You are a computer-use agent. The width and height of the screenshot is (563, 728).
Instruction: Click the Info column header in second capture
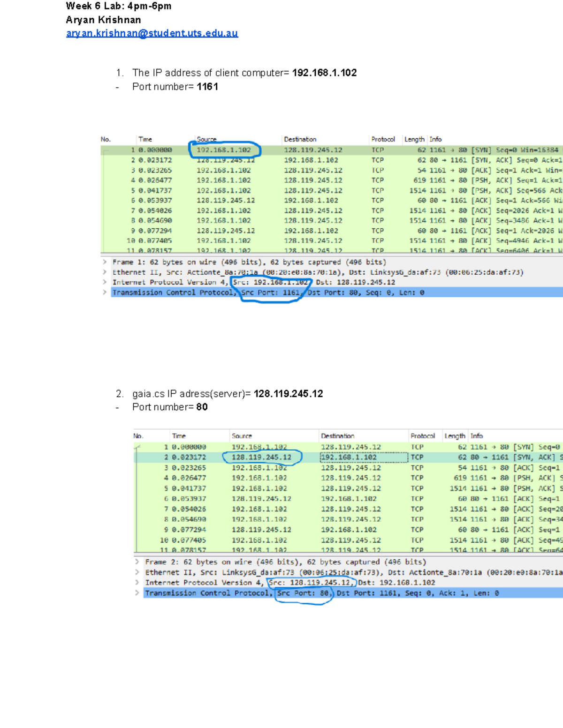[476, 436]
